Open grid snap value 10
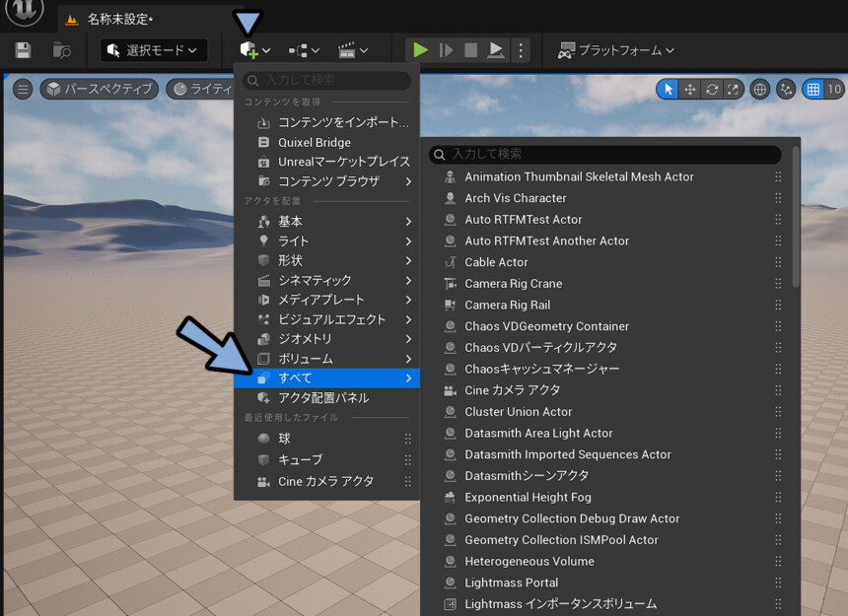This screenshot has height=616, width=848. (834, 89)
